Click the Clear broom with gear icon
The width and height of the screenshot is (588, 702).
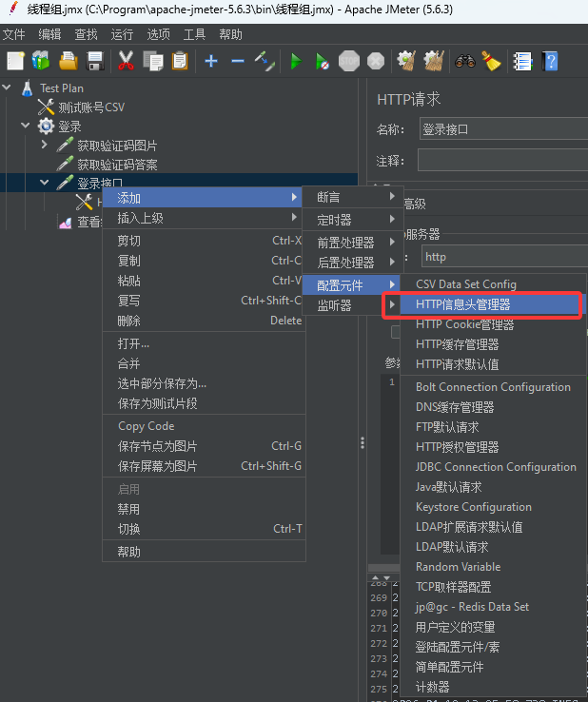[x=406, y=61]
